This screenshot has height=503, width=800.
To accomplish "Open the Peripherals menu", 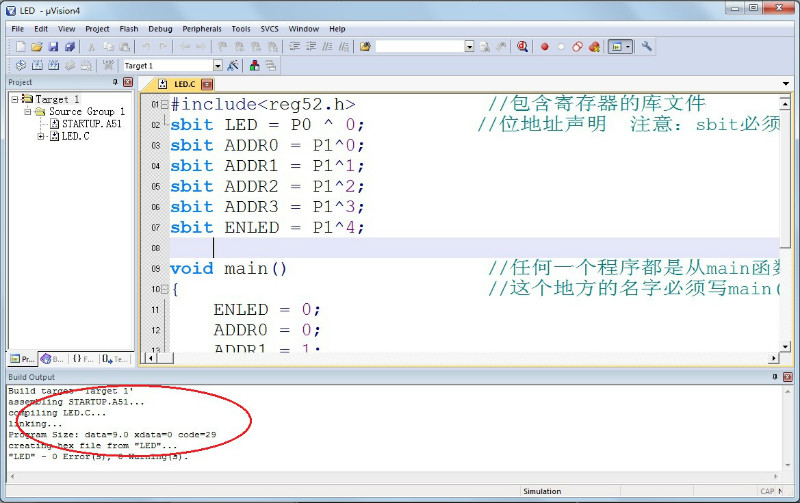I will pyautogui.click(x=202, y=29).
